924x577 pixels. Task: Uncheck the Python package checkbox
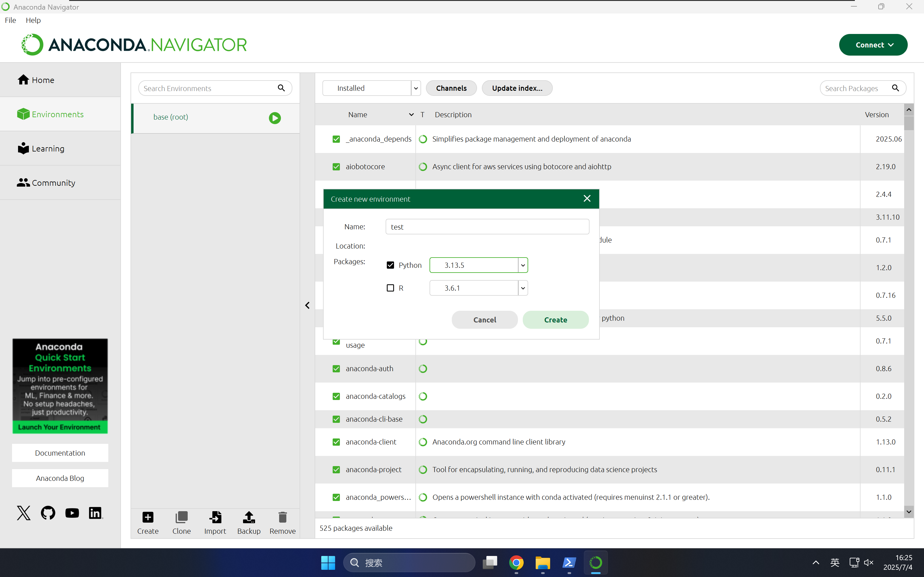390,265
